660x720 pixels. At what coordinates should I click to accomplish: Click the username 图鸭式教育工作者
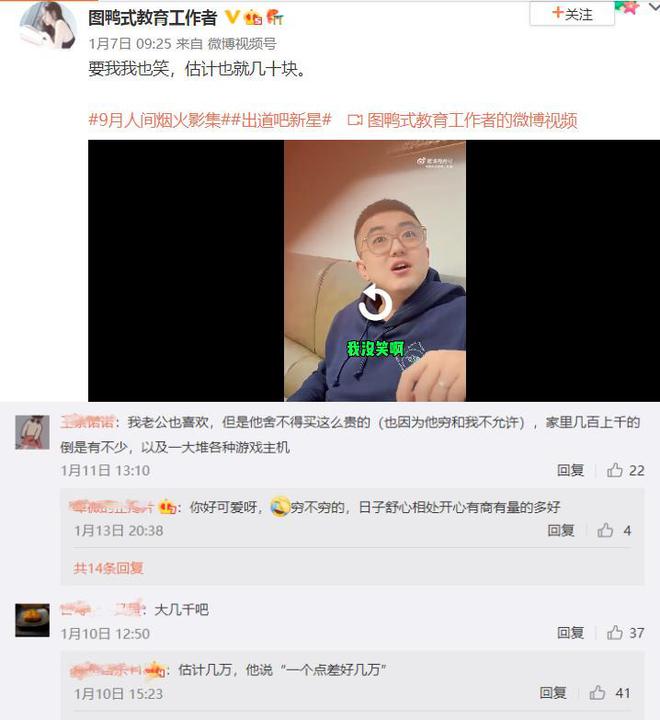coord(152,18)
